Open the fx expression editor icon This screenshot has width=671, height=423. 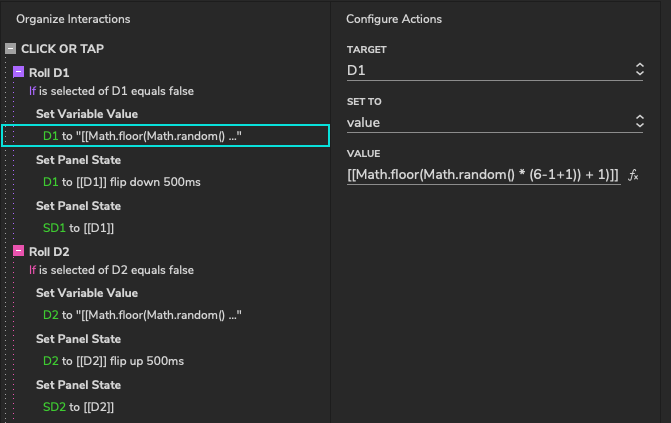pos(633,175)
